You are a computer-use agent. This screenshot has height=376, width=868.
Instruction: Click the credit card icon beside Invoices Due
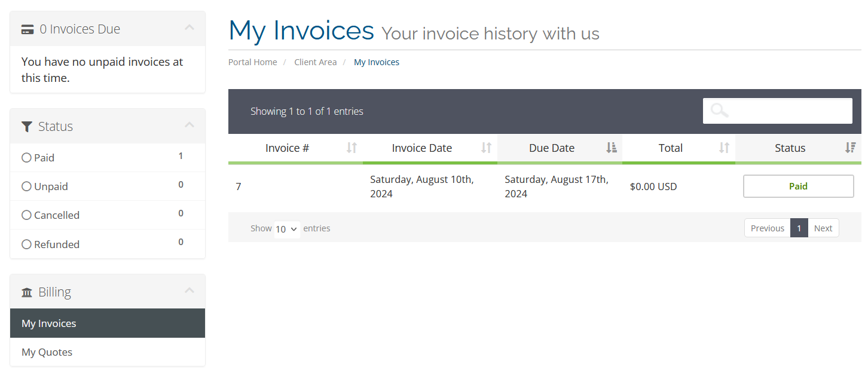27,29
